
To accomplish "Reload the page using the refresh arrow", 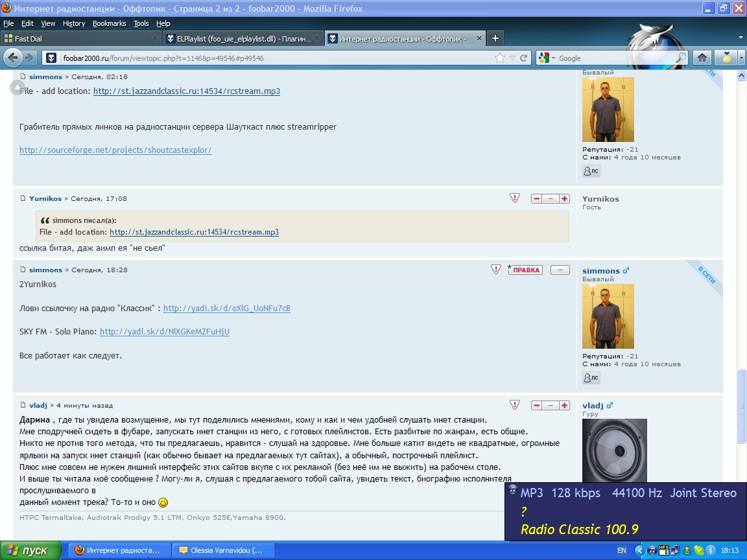I will point(525,58).
